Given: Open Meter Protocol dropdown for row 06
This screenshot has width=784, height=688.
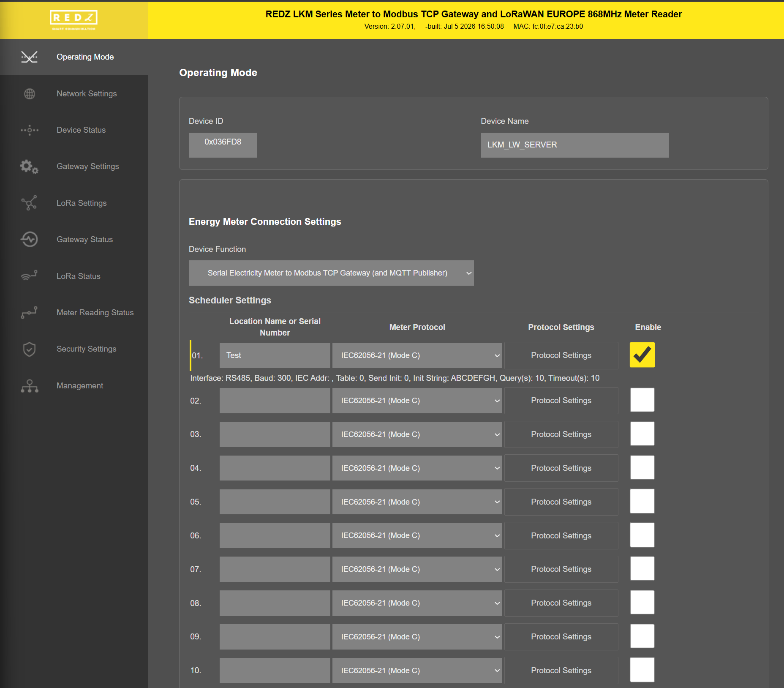Looking at the screenshot, I should (x=417, y=535).
